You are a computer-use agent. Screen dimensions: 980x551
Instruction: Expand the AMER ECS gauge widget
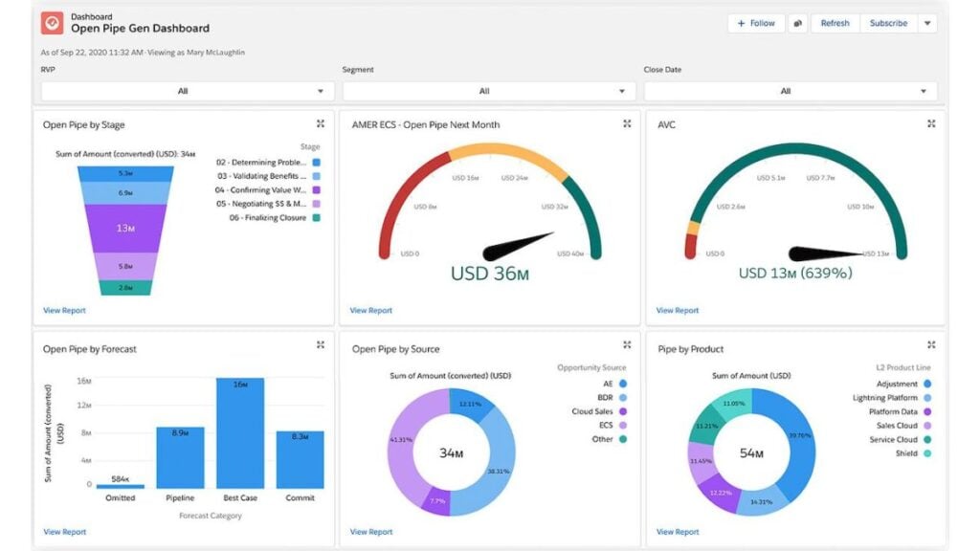coord(627,123)
